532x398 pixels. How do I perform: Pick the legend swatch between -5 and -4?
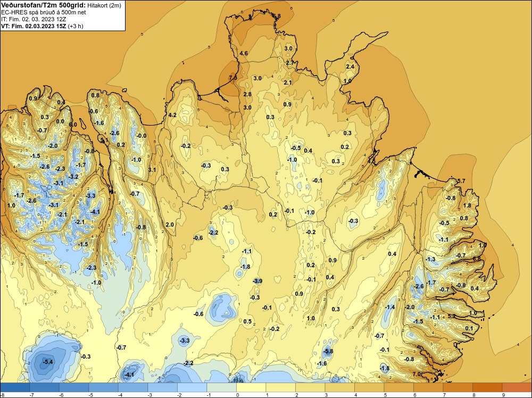pos(104,387)
